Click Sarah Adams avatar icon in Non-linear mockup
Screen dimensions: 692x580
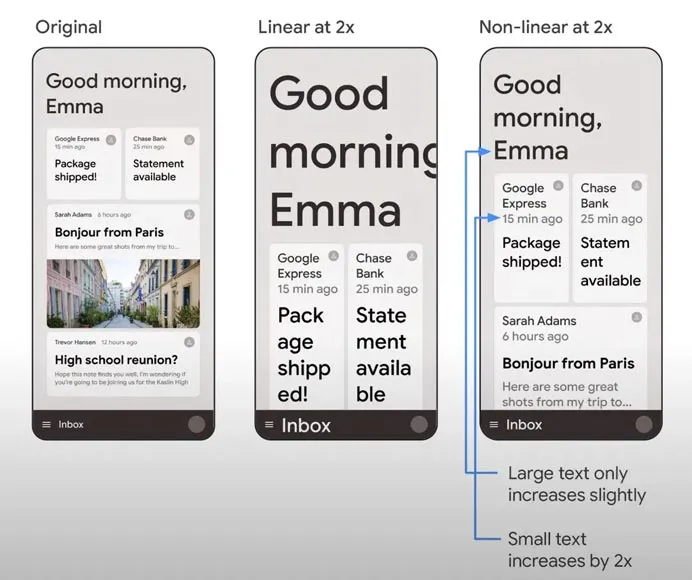[636, 318]
